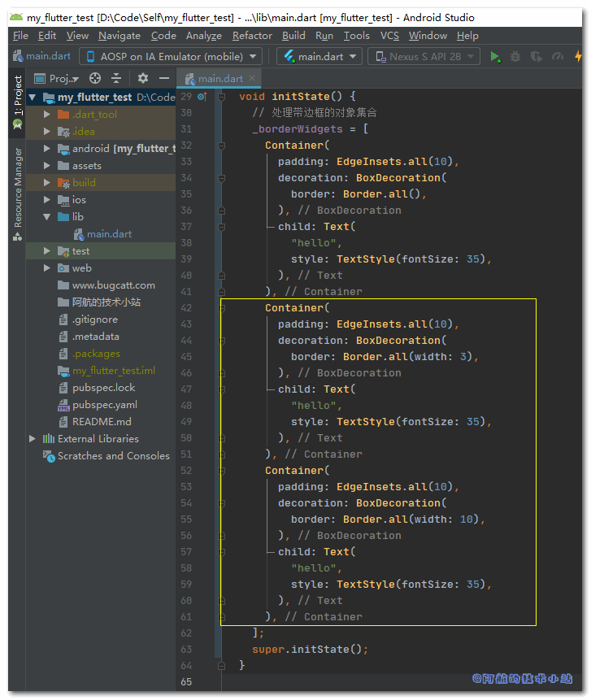Fold the initState method at line 29

coord(222,97)
